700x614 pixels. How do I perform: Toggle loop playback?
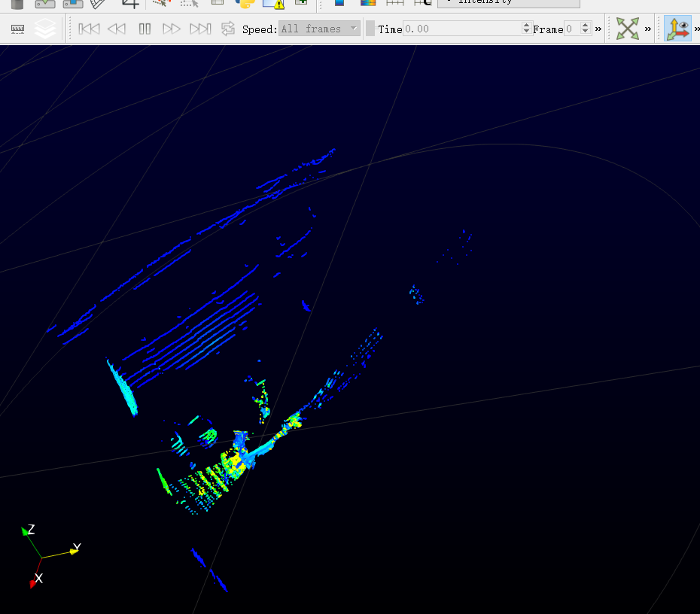click(227, 29)
